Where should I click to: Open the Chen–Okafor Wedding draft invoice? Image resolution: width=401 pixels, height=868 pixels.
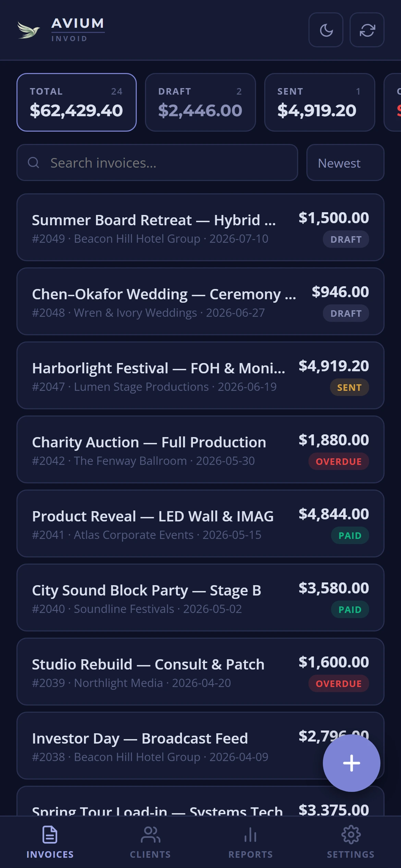tap(200, 301)
